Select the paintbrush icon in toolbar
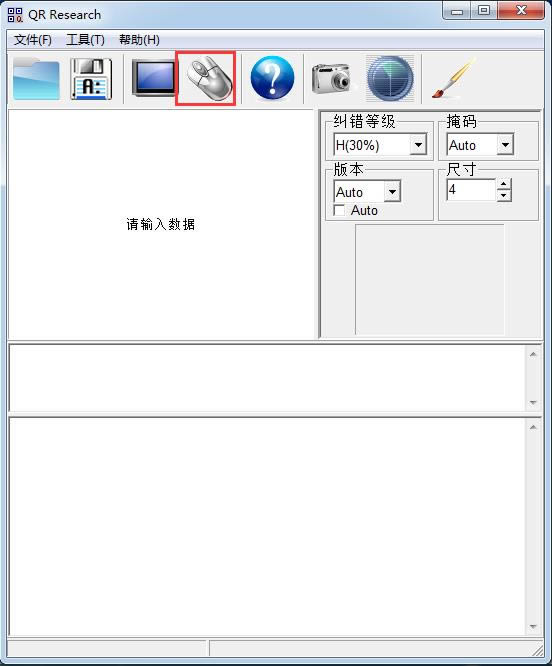Screen dimensions: 552x666 point(453,78)
